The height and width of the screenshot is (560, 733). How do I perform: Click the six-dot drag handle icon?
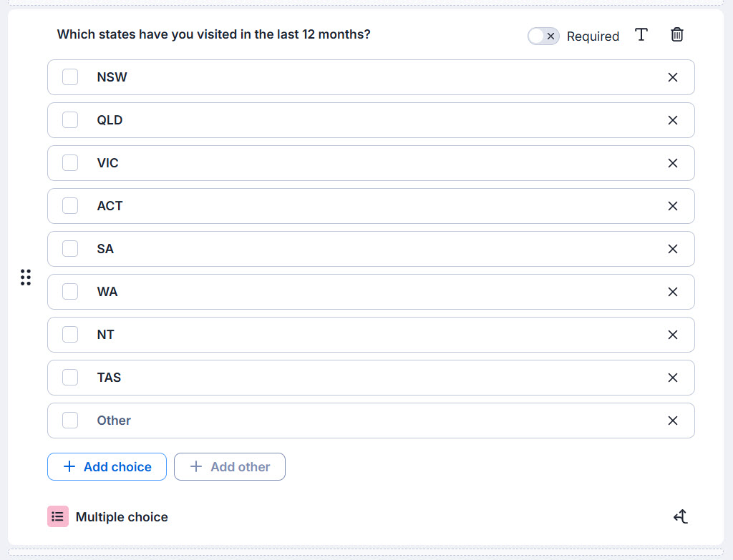coord(26,277)
